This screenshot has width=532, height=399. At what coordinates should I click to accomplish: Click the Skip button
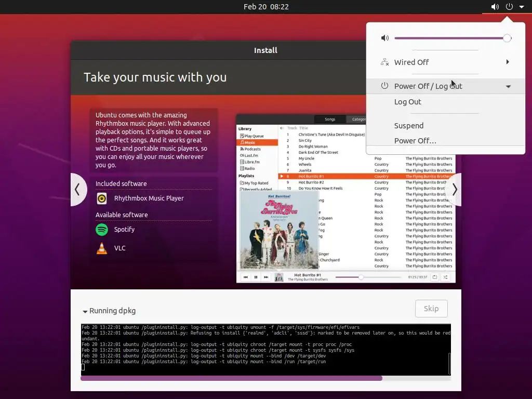(431, 309)
